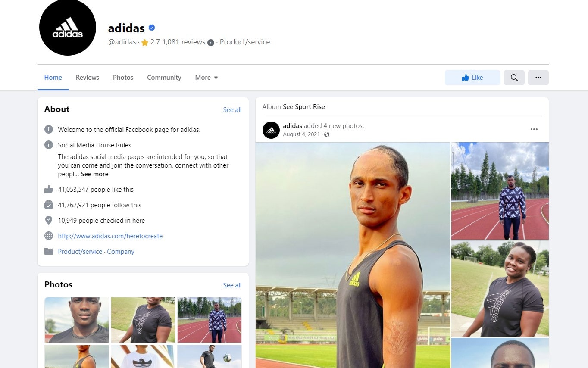Open the Photos tab
This screenshot has height=368, width=588.
pyautogui.click(x=123, y=78)
